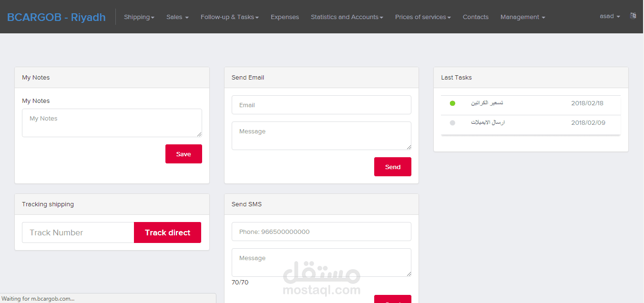Open the Contacts page

pyautogui.click(x=476, y=17)
